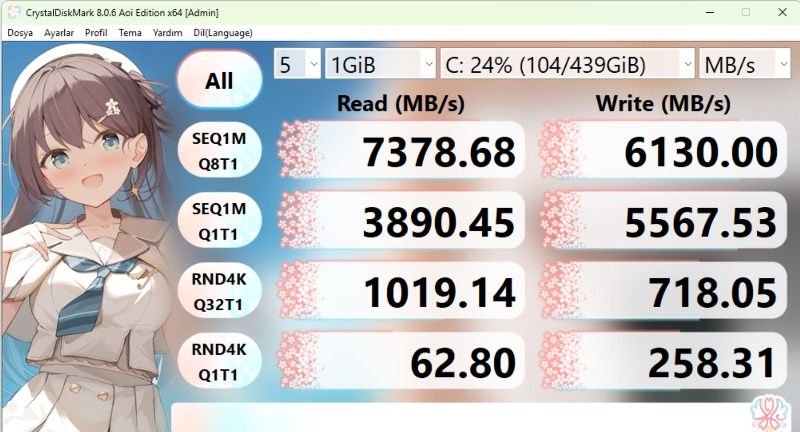Image resolution: width=800 pixels, height=432 pixels.
Task: Click the 1019.14 RND4K Q32T1 read result
Action: [401, 292]
